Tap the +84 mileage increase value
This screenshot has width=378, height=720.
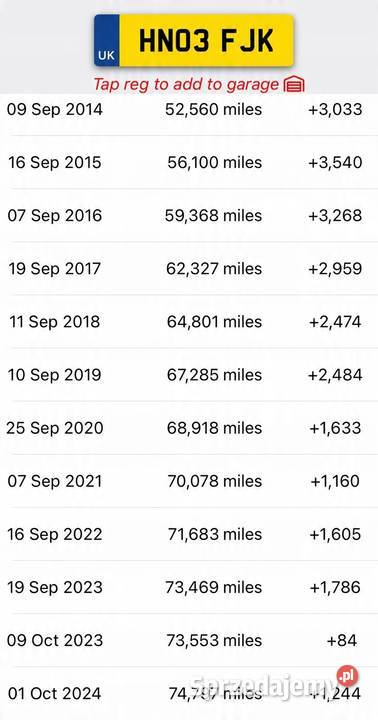(x=342, y=640)
